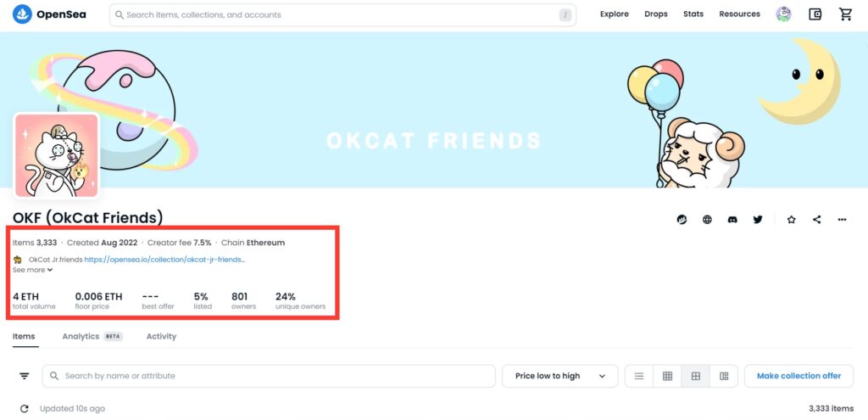Select the Updated 10s ago text
Viewport: 868px width, 420px height.
point(72,409)
